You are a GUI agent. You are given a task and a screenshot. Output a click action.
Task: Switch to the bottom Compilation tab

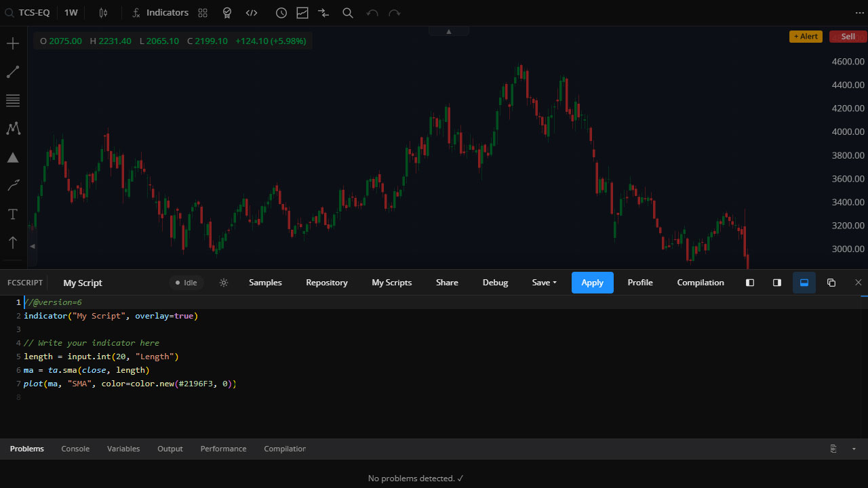point(285,449)
